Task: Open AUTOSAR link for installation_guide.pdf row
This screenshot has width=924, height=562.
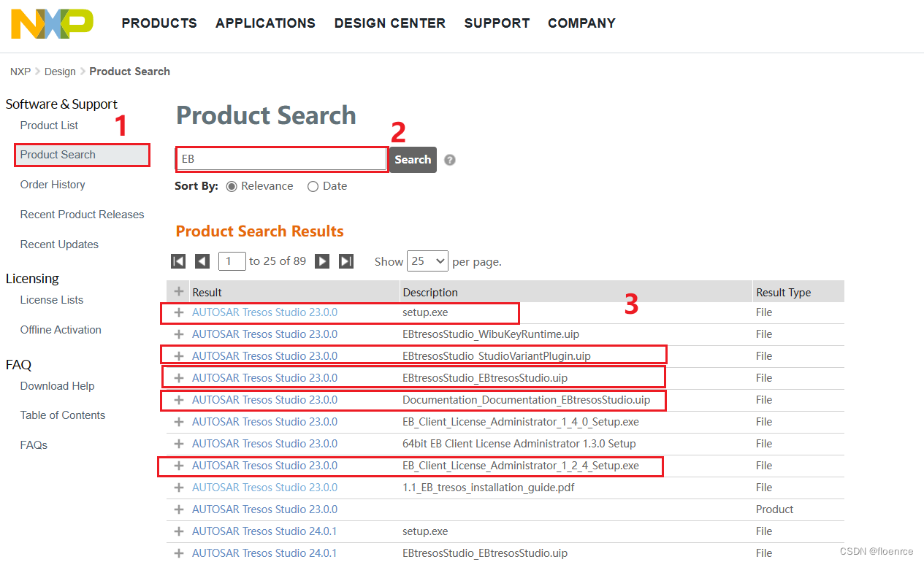Action: tap(264, 488)
